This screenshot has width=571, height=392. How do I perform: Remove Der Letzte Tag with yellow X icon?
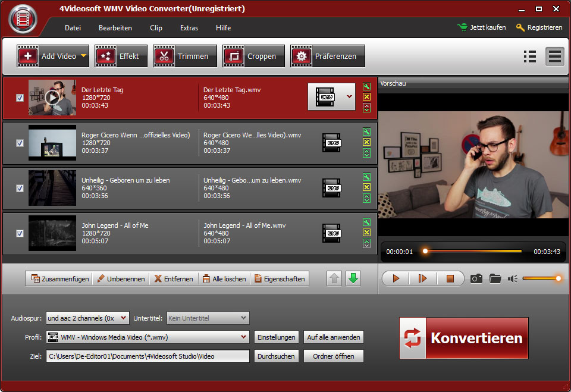click(367, 97)
